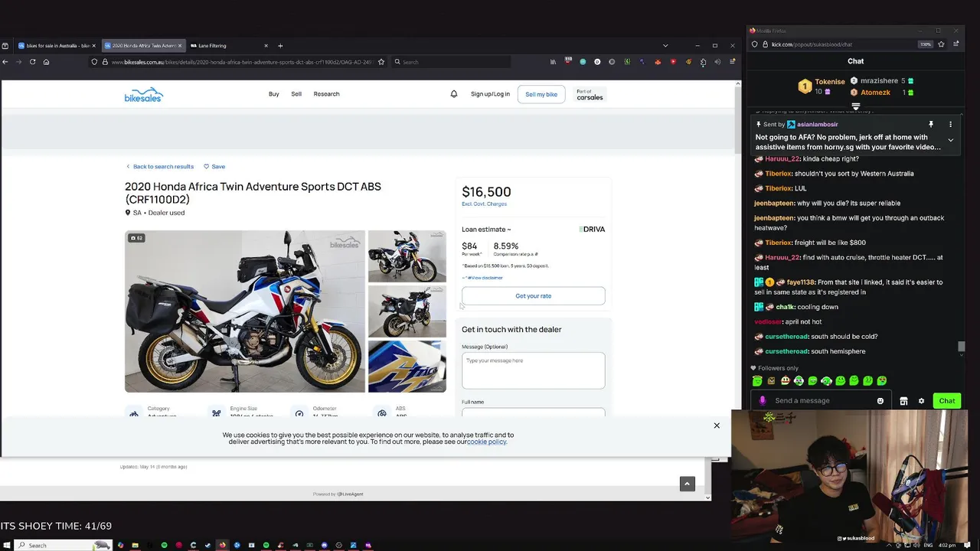Click the 'Get your rate' button

(533, 295)
